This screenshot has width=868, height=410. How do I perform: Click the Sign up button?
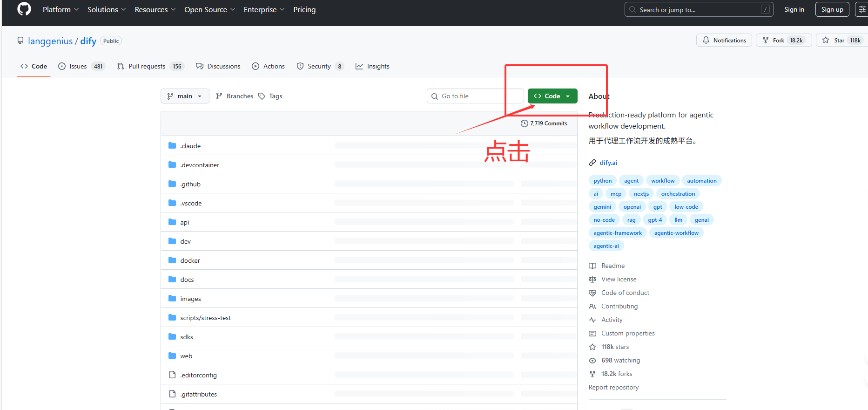(832, 9)
